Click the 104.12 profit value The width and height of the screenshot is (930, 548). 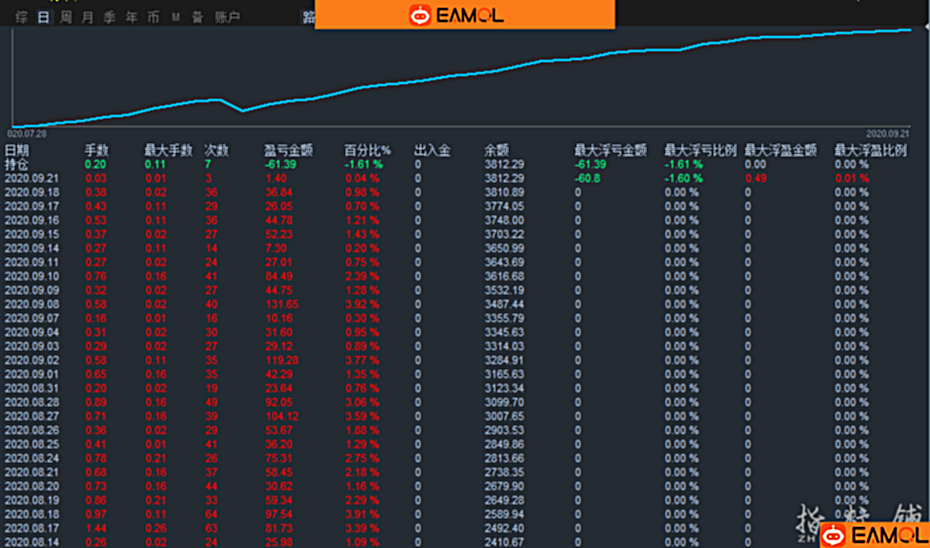pyautogui.click(x=282, y=416)
